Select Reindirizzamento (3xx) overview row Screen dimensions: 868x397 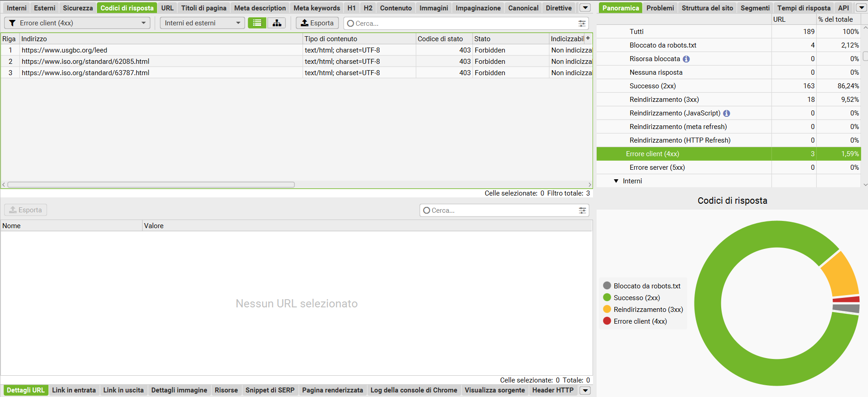click(x=728, y=100)
